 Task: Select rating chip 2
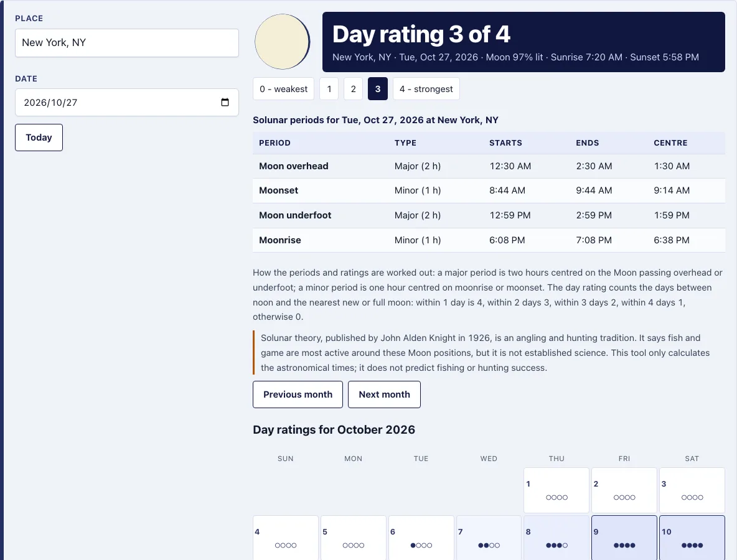[x=354, y=89]
